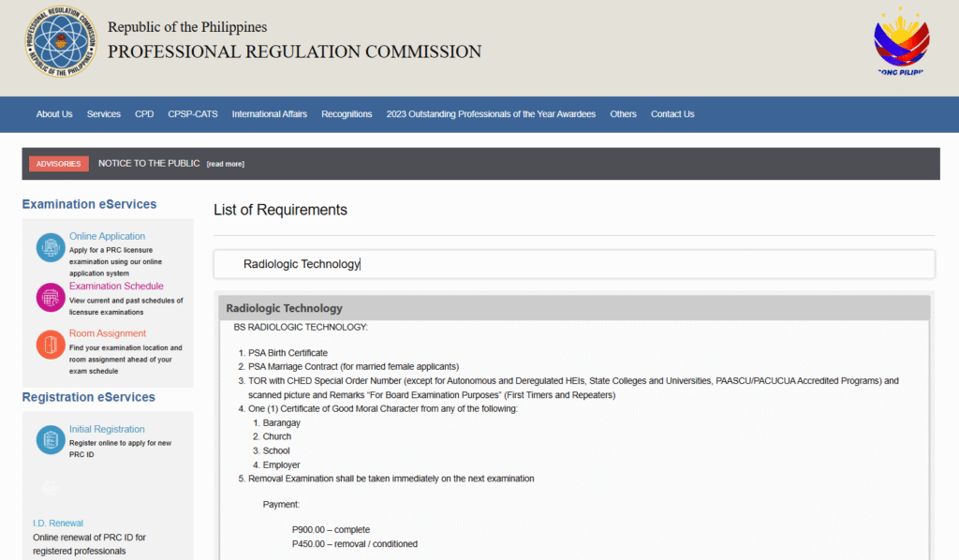Open the About Us page
The image size is (959, 560).
pyautogui.click(x=53, y=113)
